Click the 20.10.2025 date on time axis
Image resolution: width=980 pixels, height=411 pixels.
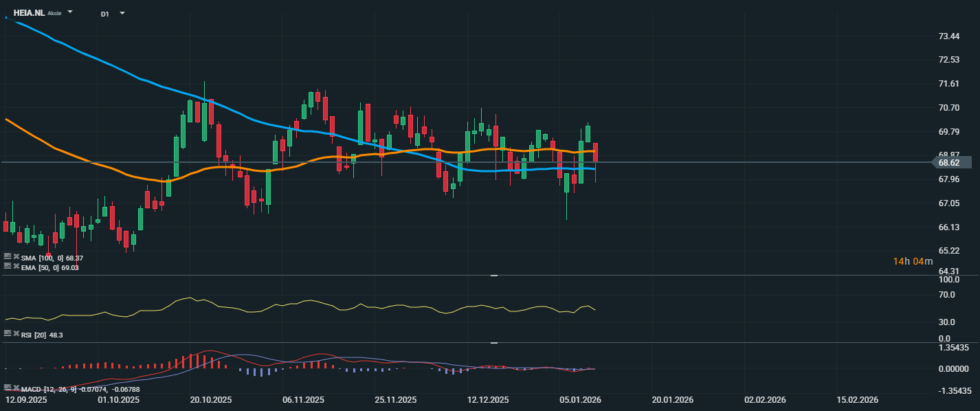[212, 400]
